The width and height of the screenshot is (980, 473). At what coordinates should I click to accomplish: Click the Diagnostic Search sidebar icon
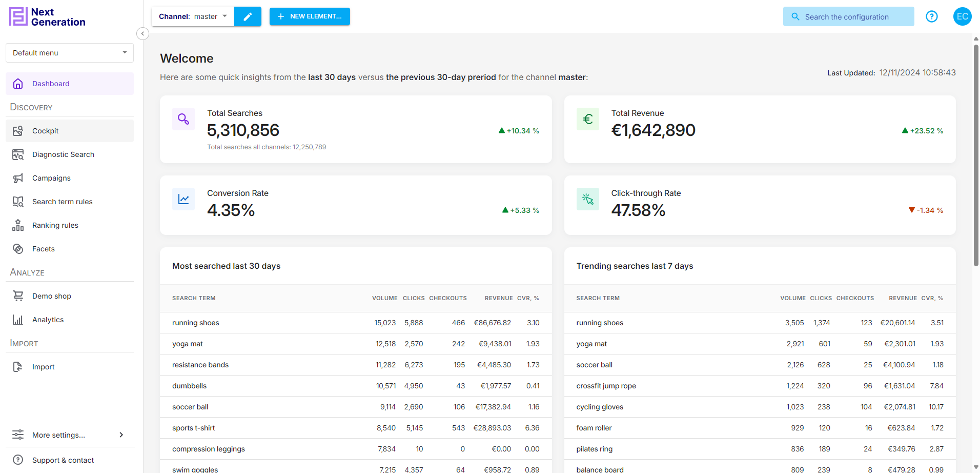click(18, 154)
